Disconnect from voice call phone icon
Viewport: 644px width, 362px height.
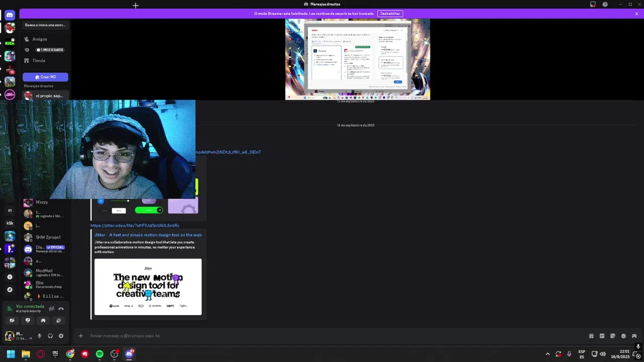click(61, 309)
